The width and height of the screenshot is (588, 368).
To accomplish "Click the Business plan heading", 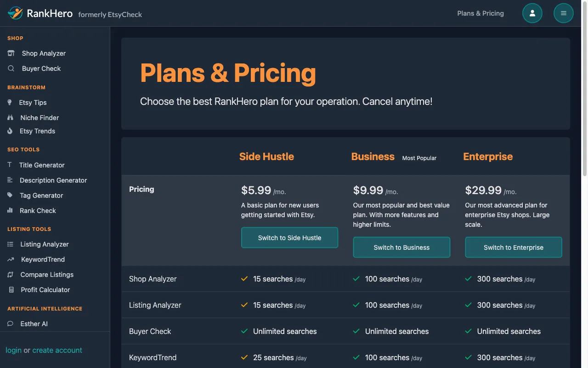I will pyautogui.click(x=373, y=156).
